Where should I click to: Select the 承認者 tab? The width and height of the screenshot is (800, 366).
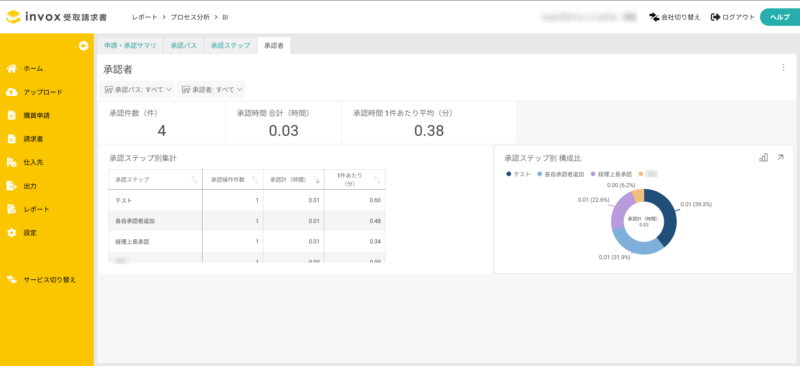tap(274, 45)
